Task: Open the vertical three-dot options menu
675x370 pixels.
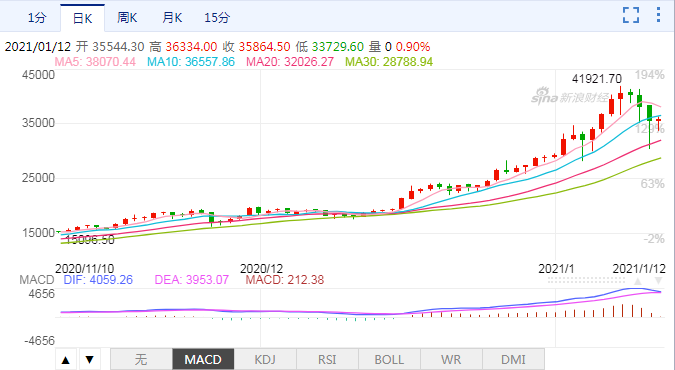Action: coord(658,15)
